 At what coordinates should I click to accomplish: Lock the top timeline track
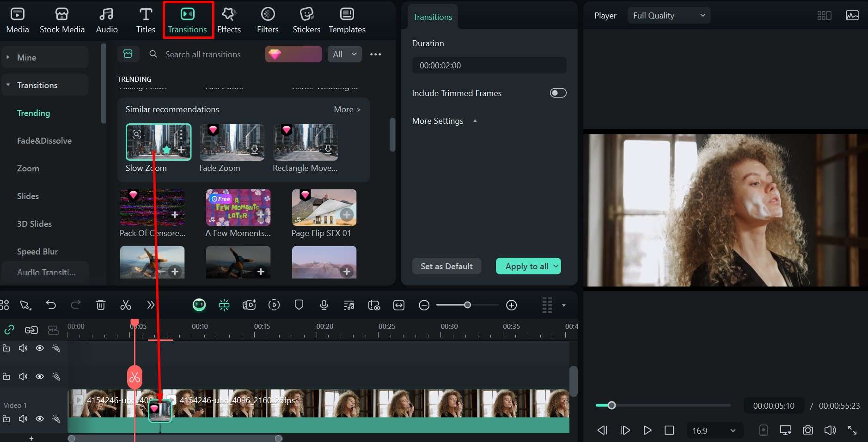[6, 348]
